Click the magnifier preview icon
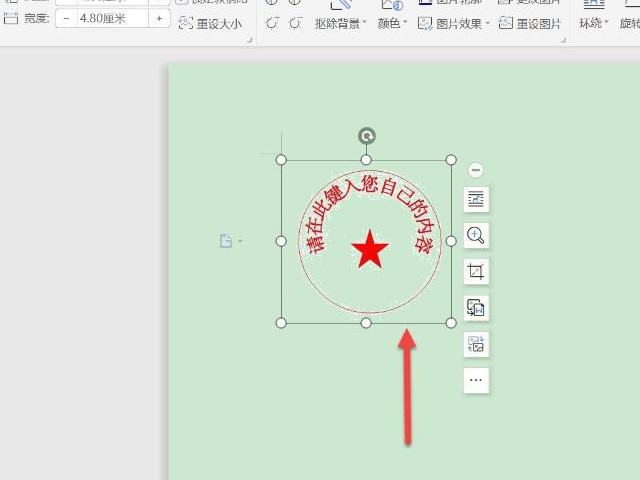Screen dimensions: 640x480 (x=476, y=236)
